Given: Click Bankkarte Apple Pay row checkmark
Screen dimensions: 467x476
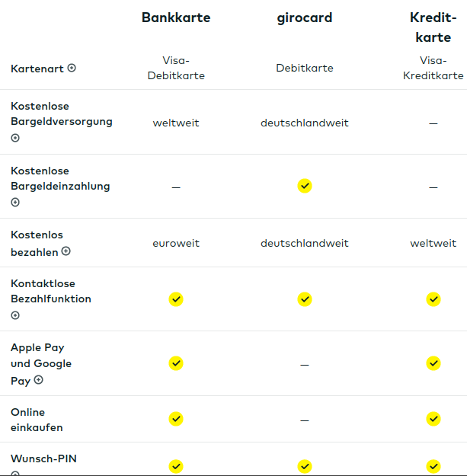Looking at the screenshot, I should coord(176,363).
